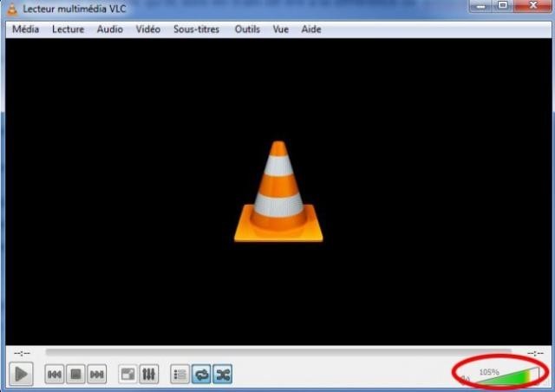Image resolution: width=555 pixels, height=392 pixels.
Task: Click the playback seek bar
Action: click(x=277, y=352)
